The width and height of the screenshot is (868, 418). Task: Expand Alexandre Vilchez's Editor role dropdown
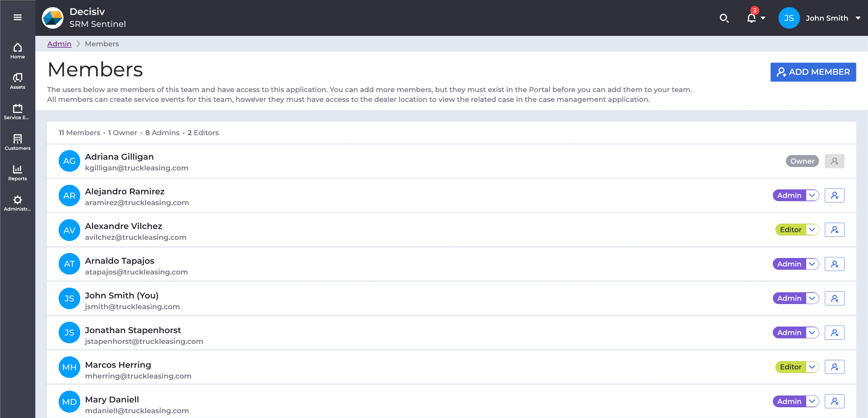coord(812,230)
